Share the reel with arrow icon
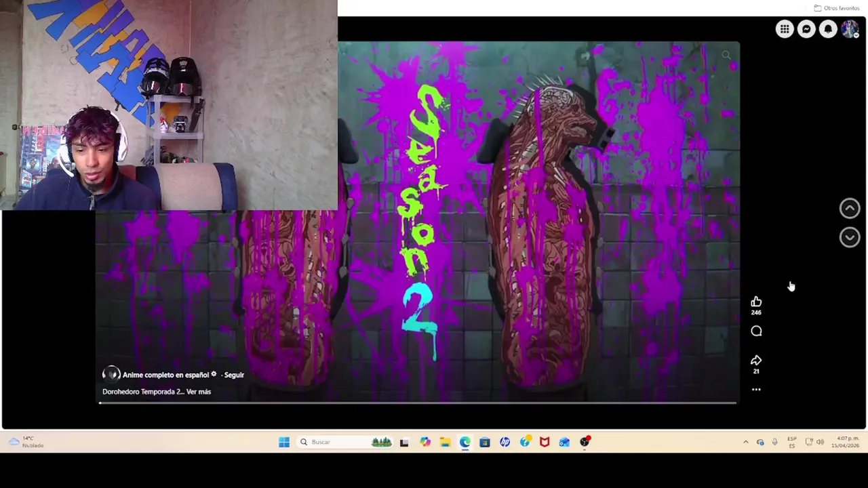Viewport: 868px width, 488px height. pyautogui.click(x=756, y=360)
